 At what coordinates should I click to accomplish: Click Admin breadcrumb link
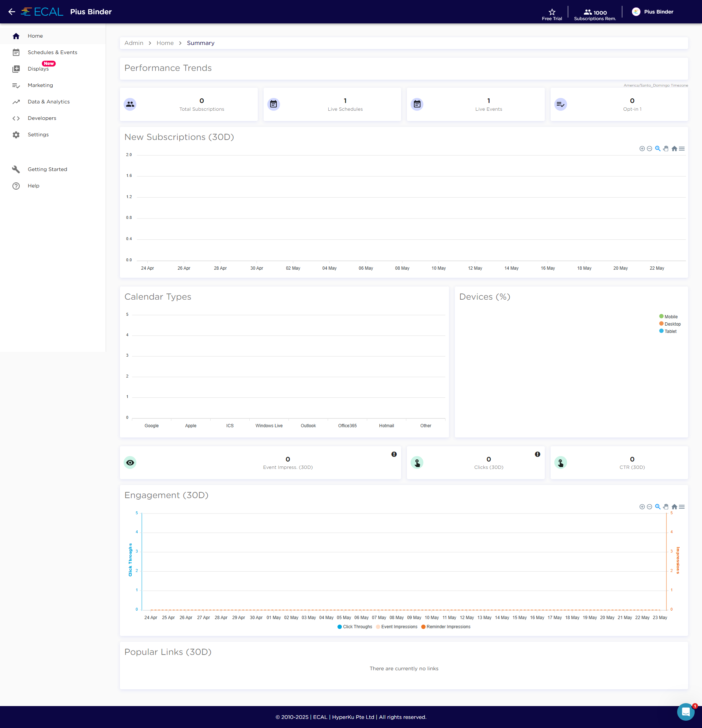pyautogui.click(x=134, y=43)
